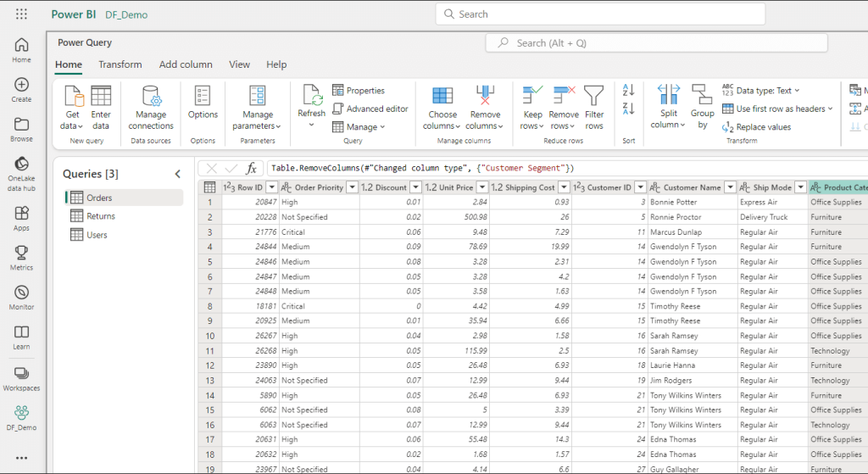Sort ascending A to Z
This screenshot has width=868, height=474.
pos(628,90)
